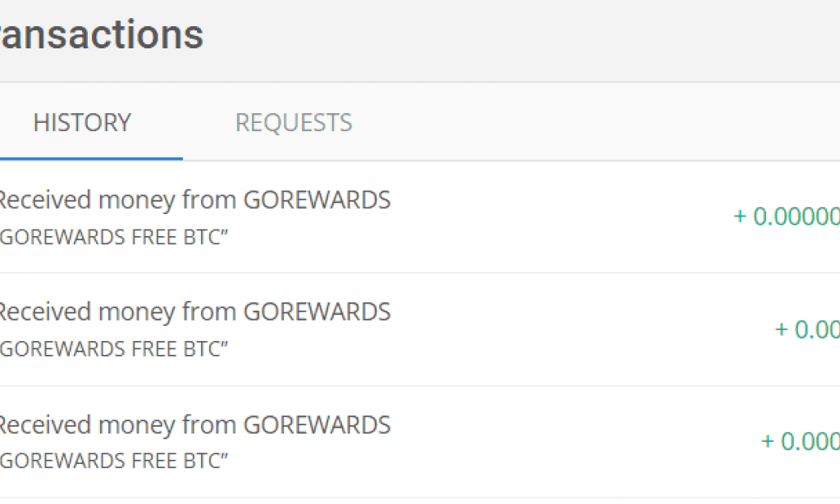Open the first GOREWARDS received transaction
The width and height of the screenshot is (840, 504).
197,199
